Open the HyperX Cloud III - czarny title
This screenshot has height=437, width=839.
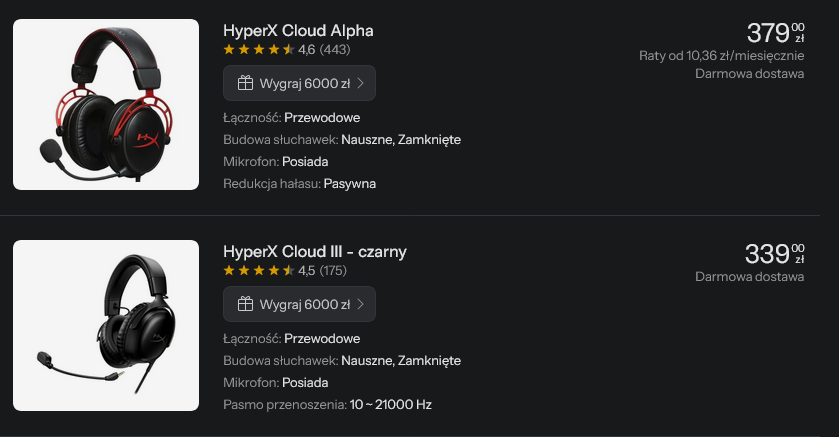click(x=314, y=251)
